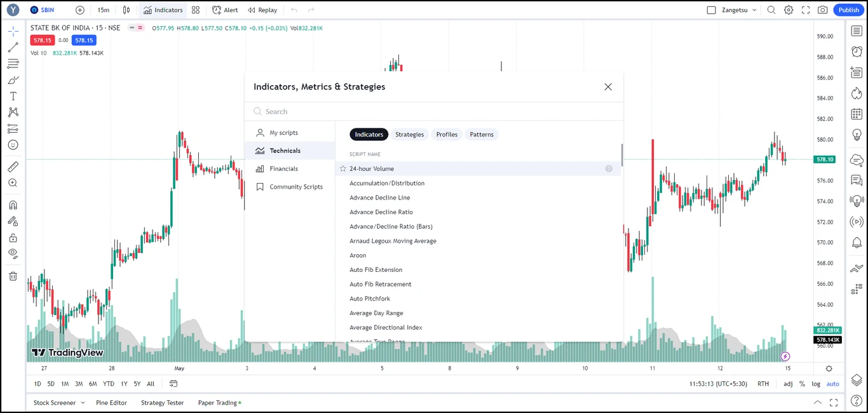Viewport: 868px width, 413px height.
Task: Open the quick search magnifier
Action: (x=771, y=10)
